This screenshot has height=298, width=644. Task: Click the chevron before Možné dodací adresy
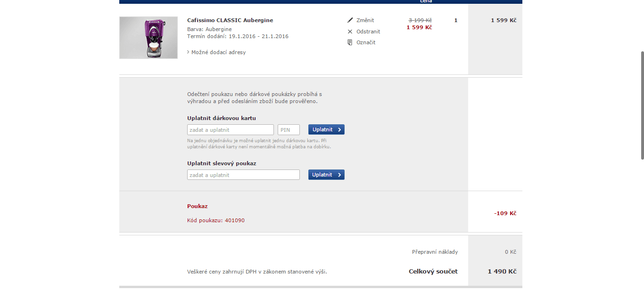188,52
